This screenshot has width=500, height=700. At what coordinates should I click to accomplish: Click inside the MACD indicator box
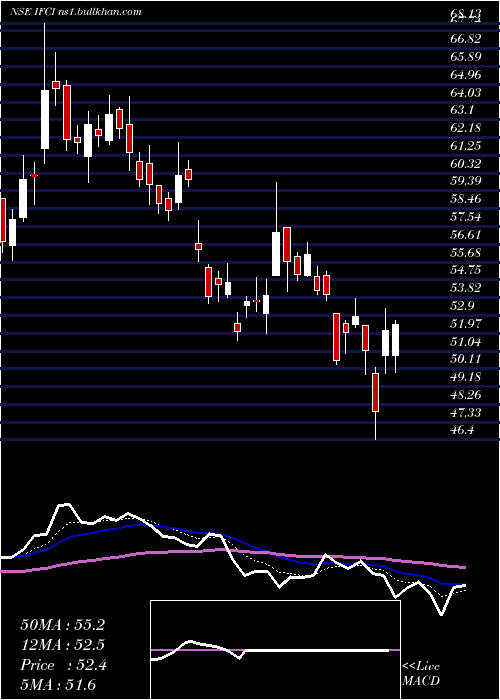click(275, 650)
